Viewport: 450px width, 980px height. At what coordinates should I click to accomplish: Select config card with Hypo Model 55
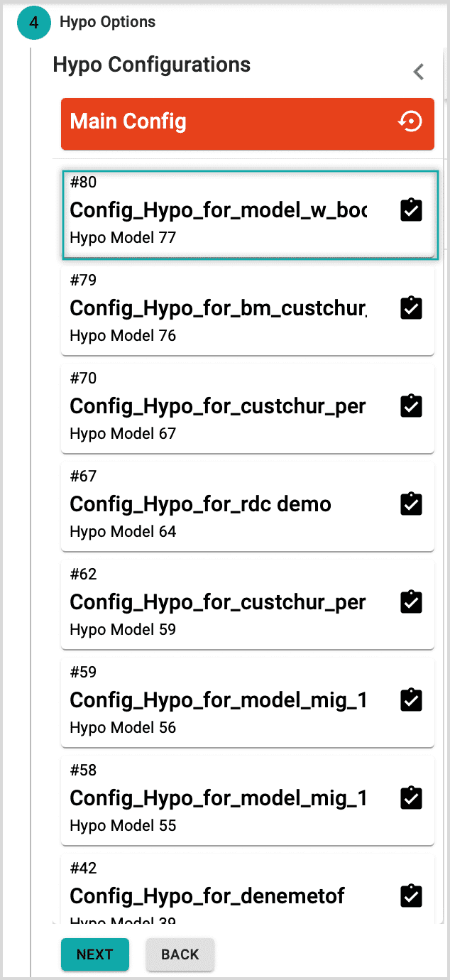pos(248,800)
